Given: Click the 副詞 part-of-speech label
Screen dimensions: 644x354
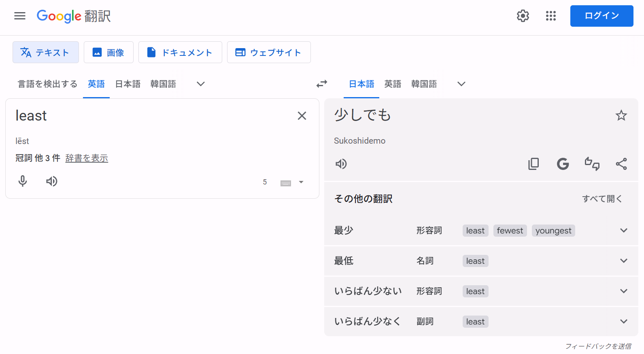Looking at the screenshot, I should coord(425,321).
